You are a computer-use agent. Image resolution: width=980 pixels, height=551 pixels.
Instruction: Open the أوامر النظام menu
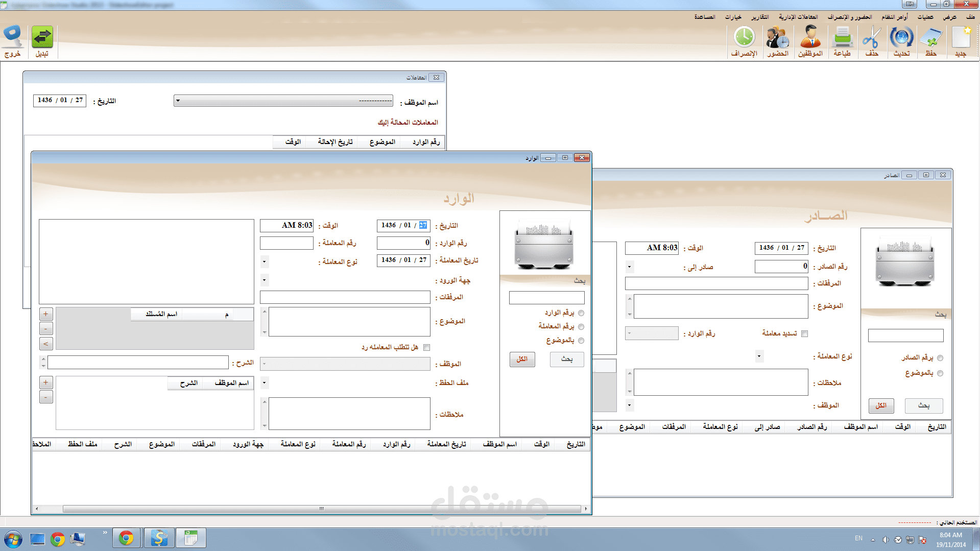895,17
